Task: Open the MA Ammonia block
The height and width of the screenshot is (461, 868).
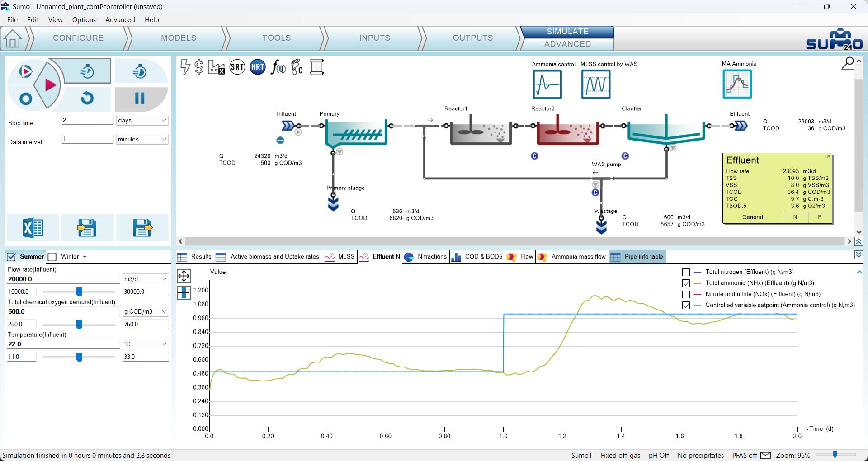Action: click(737, 85)
